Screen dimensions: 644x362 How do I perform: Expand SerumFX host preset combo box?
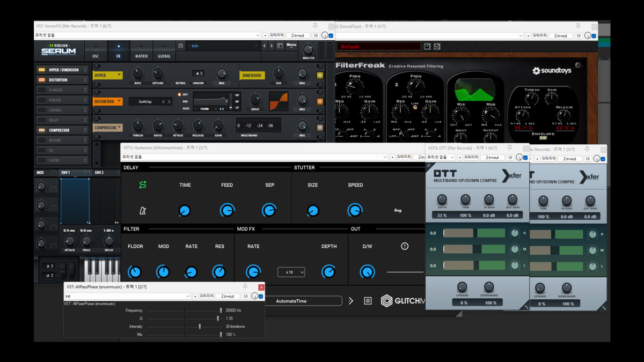coord(148,35)
